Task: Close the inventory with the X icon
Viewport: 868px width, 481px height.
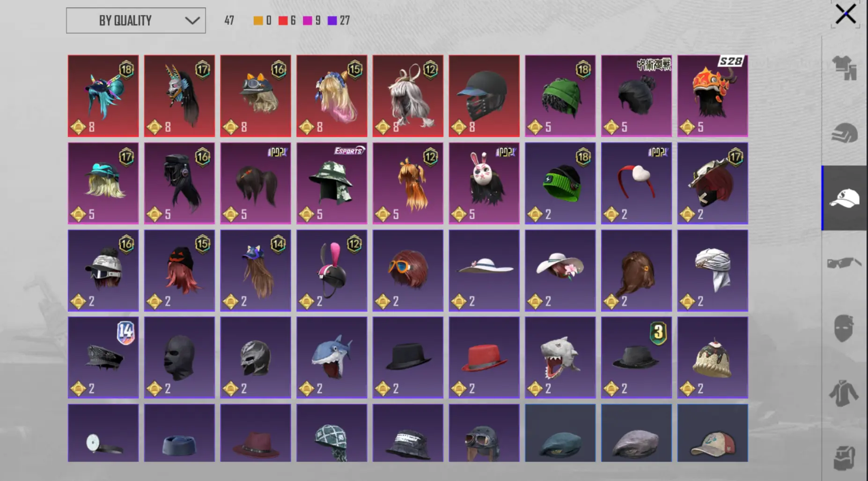Action: pyautogui.click(x=846, y=14)
